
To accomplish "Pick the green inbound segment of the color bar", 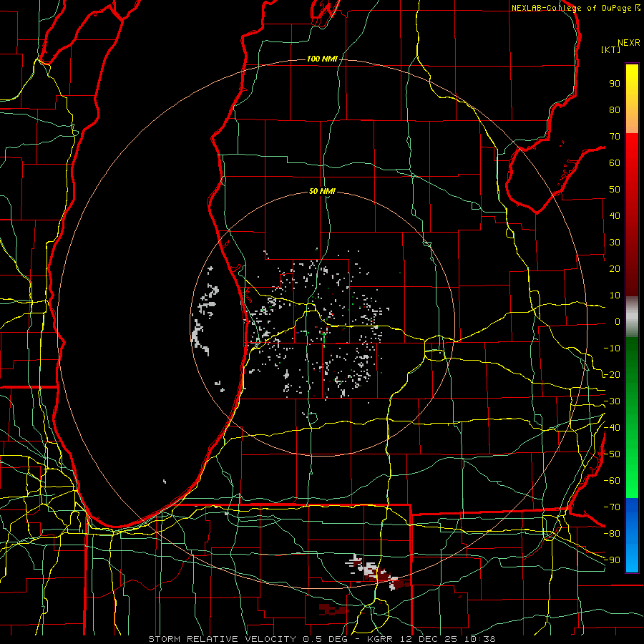I will 632,417.
